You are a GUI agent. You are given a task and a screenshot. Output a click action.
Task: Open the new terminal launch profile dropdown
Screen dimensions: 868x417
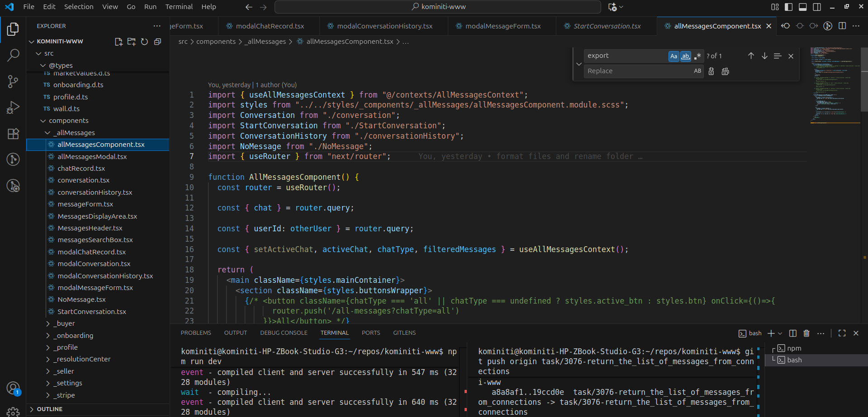780,333
